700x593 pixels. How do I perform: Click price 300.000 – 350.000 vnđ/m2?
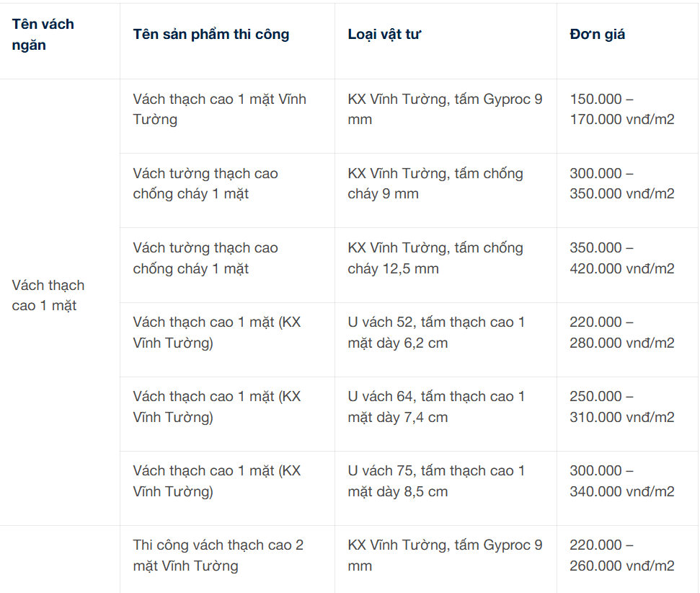click(621, 183)
